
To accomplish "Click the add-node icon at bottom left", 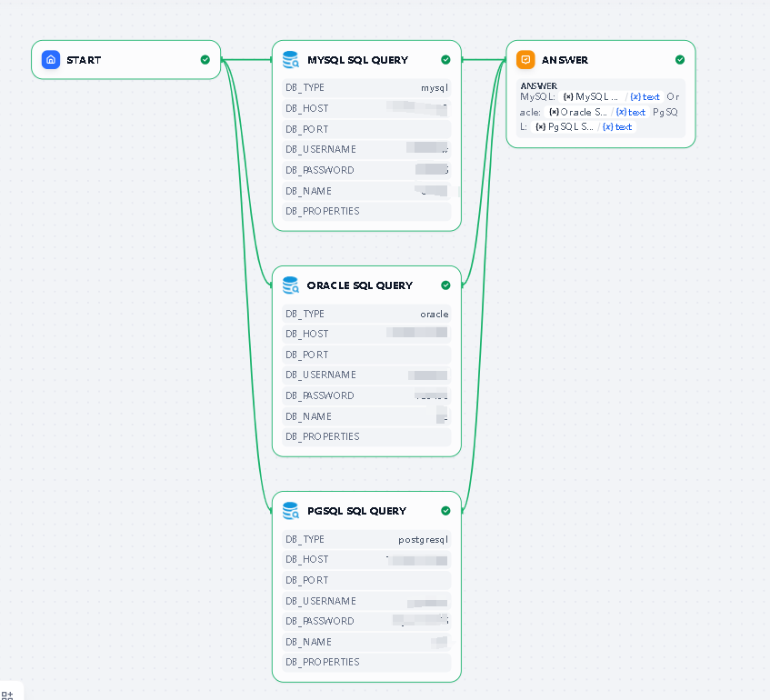I will (7, 695).
